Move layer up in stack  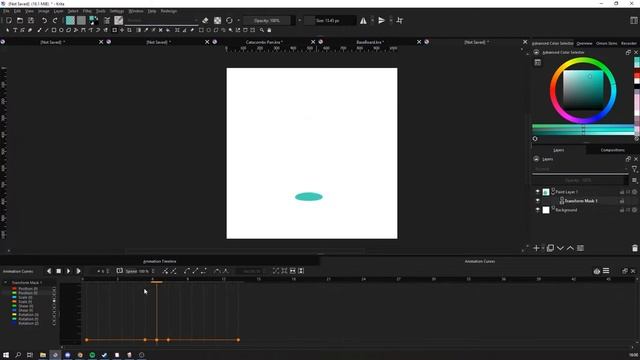[x=570, y=248]
